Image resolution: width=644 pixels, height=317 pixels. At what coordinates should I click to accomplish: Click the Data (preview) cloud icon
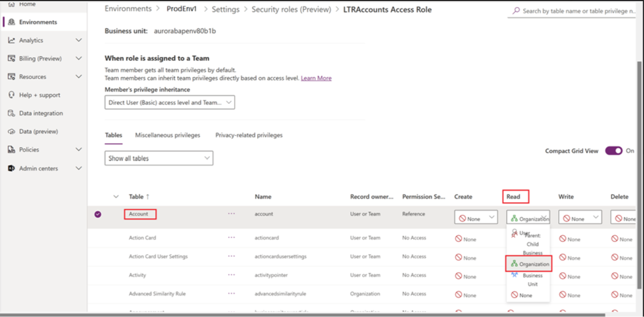pyautogui.click(x=11, y=132)
